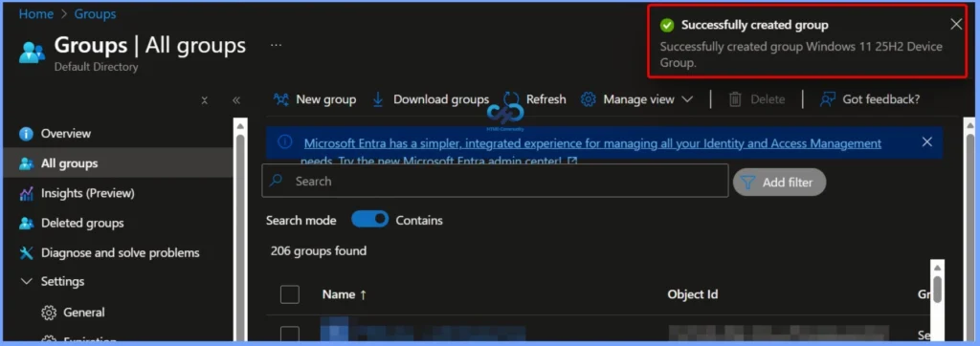Tick the select-all groups header checkbox

click(290, 294)
